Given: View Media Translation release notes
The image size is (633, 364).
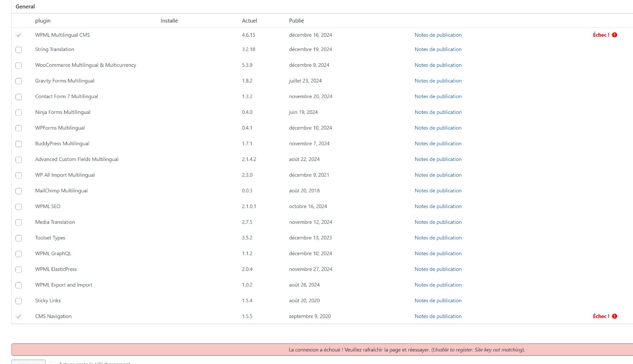Looking at the screenshot, I should click(x=438, y=222).
